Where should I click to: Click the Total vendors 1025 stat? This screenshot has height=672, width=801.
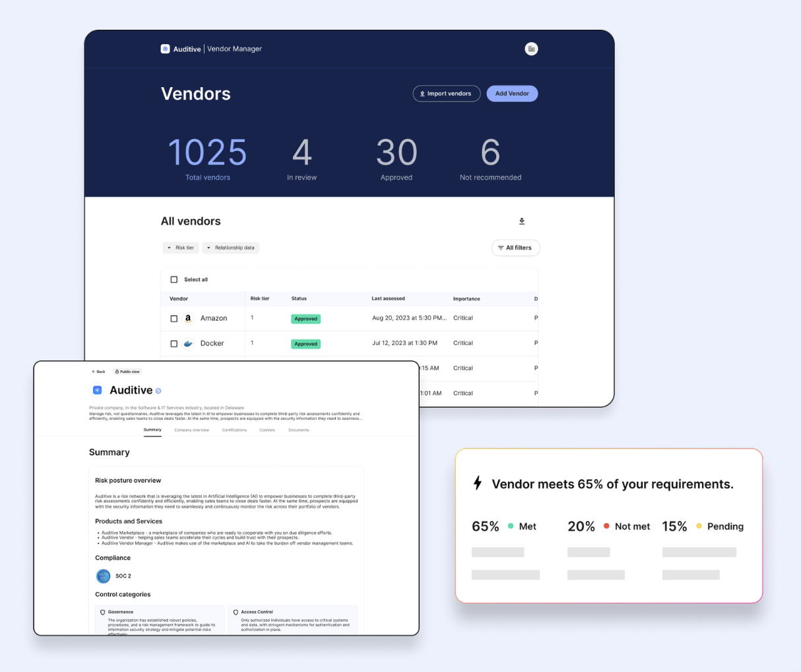(x=208, y=158)
